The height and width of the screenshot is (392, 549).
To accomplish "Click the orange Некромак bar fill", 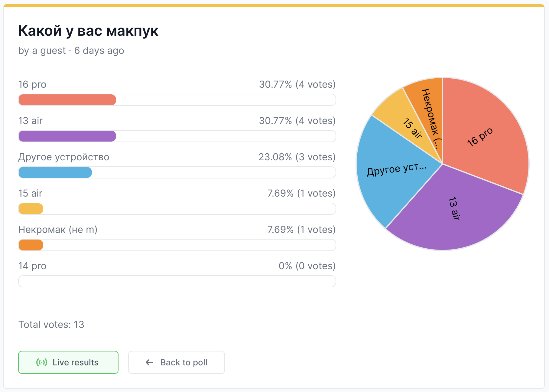I will [31, 245].
